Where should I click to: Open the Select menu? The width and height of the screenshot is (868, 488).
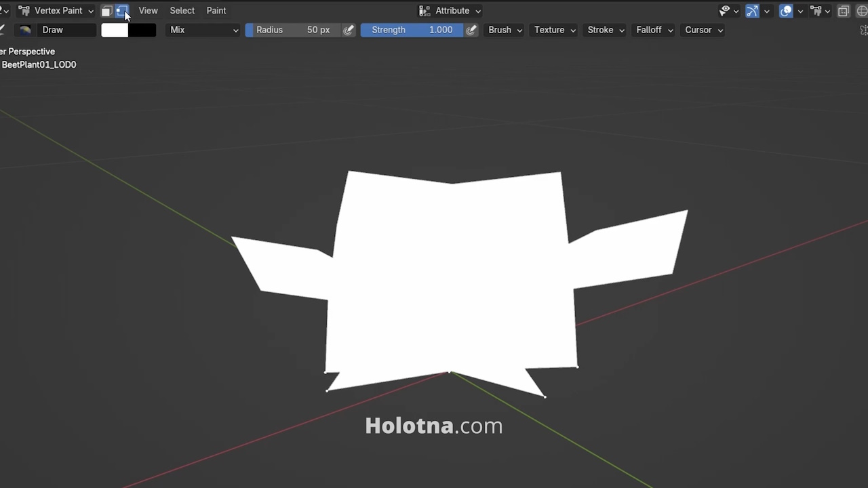click(182, 11)
